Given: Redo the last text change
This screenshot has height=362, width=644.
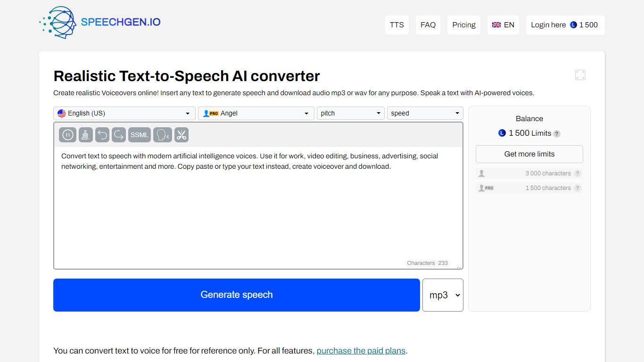Looking at the screenshot, I should tap(118, 135).
